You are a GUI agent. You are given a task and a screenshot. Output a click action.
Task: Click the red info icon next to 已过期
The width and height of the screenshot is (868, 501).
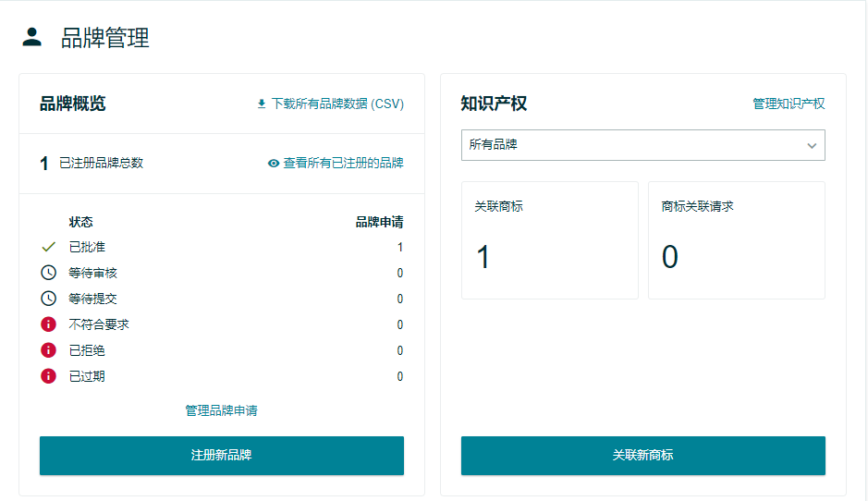click(x=49, y=377)
